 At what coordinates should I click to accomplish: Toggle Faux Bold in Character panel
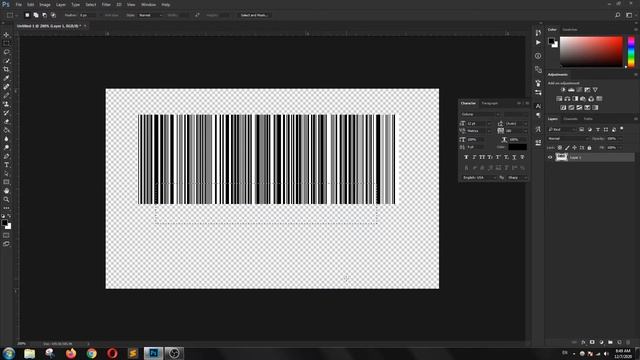pyautogui.click(x=466, y=157)
